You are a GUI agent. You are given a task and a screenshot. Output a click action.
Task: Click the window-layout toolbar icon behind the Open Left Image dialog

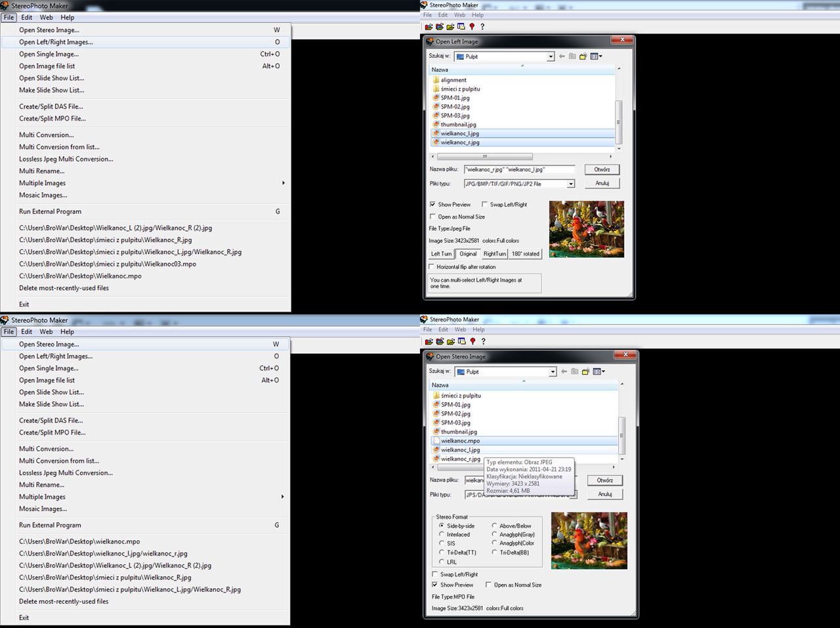tap(461, 27)
